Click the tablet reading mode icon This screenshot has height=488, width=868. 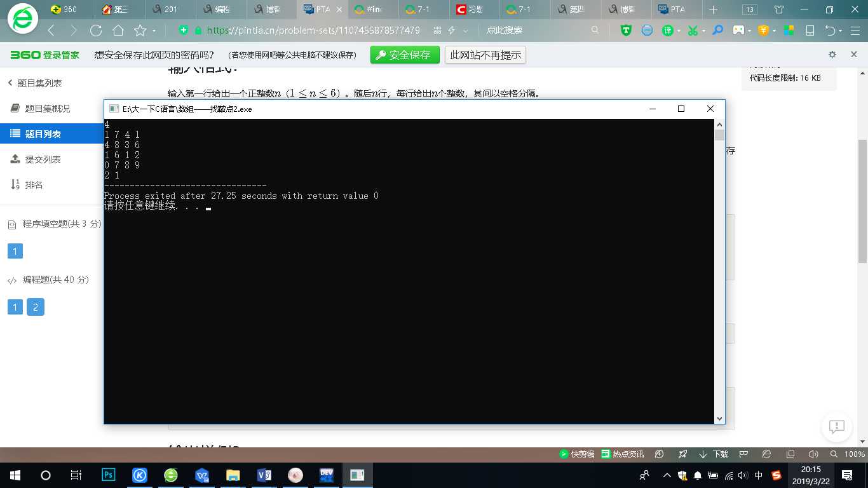click(x=810, y=30)
